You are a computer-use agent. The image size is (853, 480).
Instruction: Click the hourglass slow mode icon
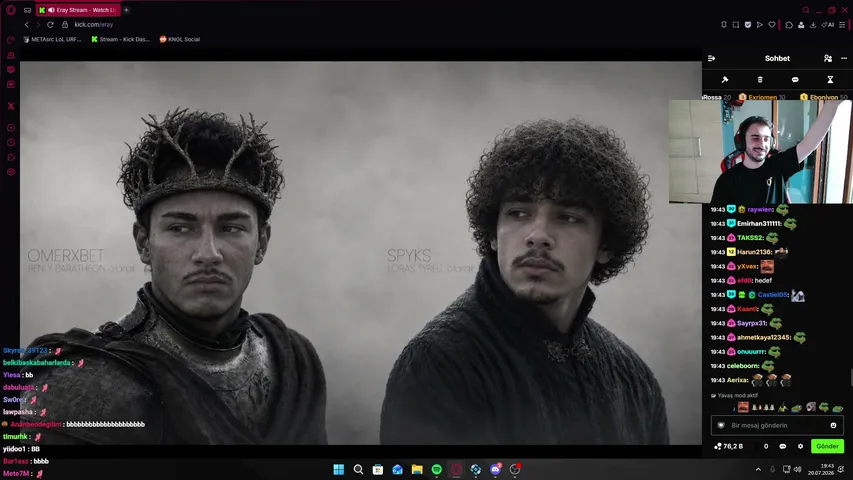tap(830, 79)
